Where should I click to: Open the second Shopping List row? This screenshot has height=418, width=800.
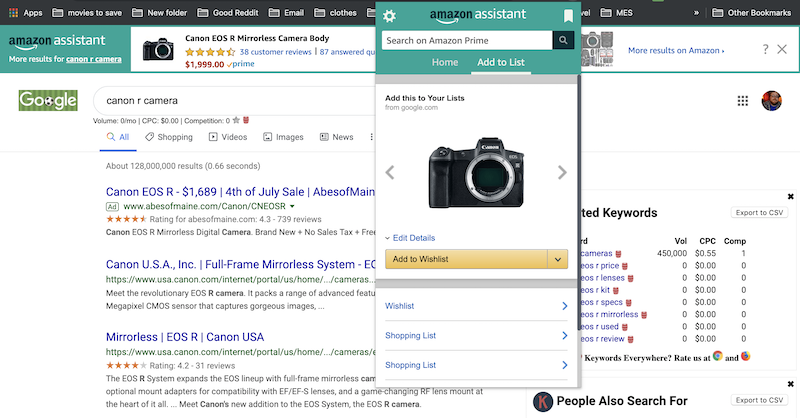[476, 365]
